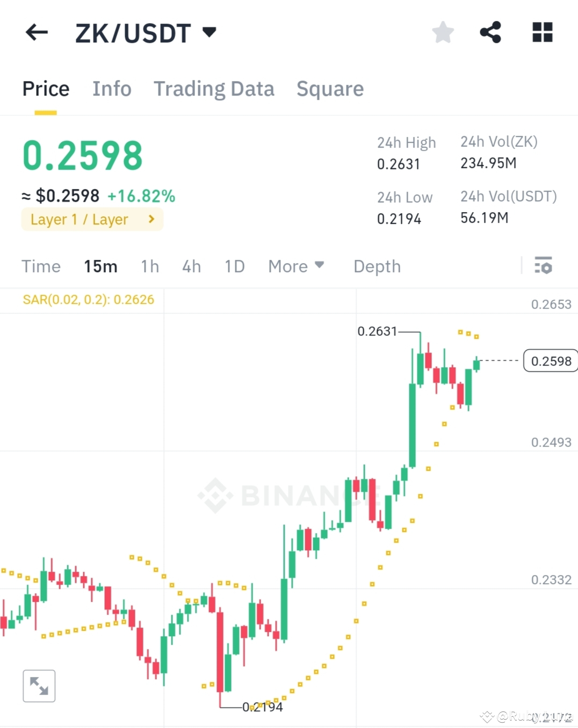The image size is (578, 728).
Task: Open the Layer 1 / Layer category
Action: (92, 219)
